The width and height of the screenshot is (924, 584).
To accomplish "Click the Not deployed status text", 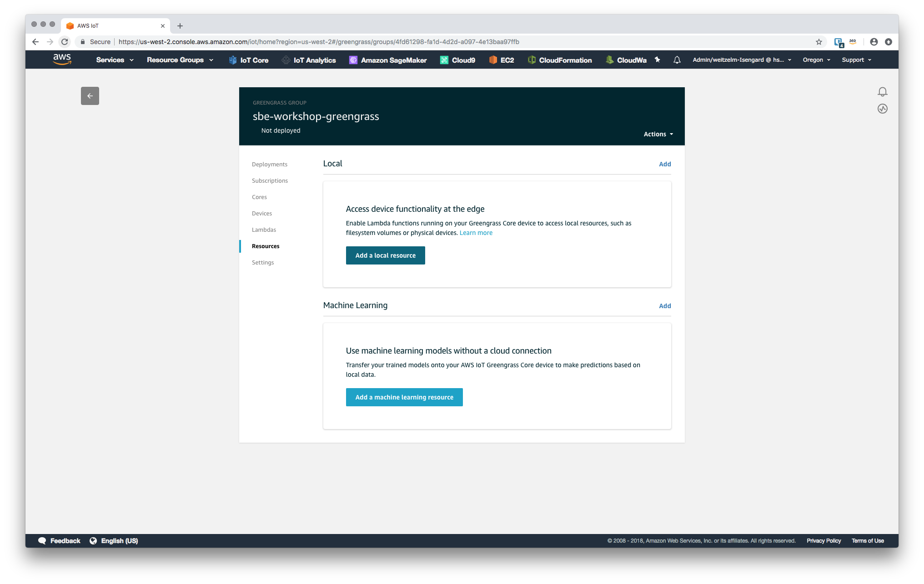I will (281, 130).
